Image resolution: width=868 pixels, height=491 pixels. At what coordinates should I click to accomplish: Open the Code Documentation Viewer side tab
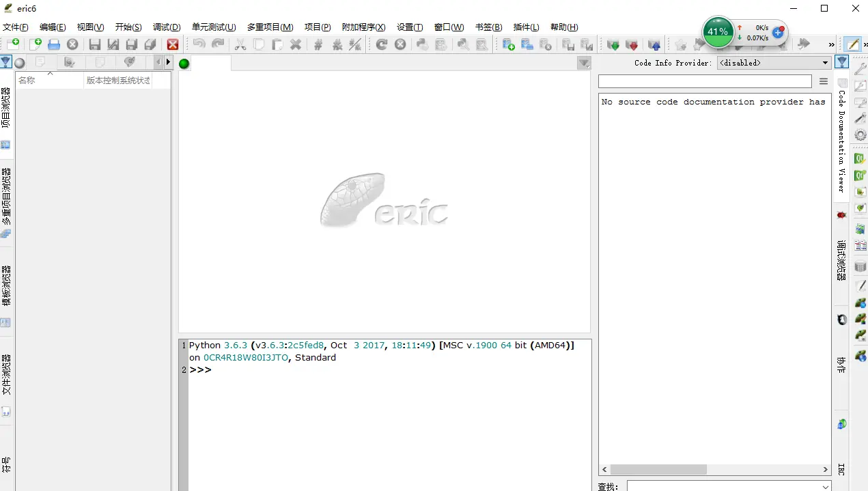tap(841, 135)
